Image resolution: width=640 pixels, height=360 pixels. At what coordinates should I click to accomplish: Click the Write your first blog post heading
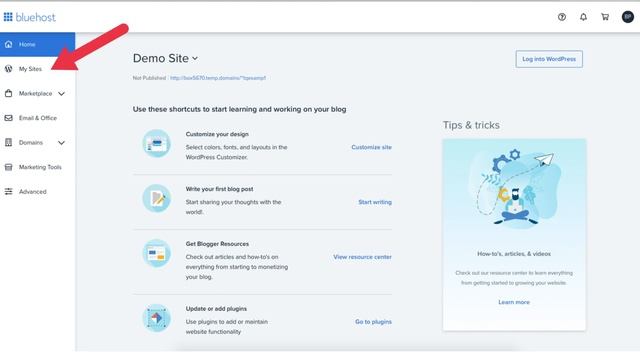220,189
